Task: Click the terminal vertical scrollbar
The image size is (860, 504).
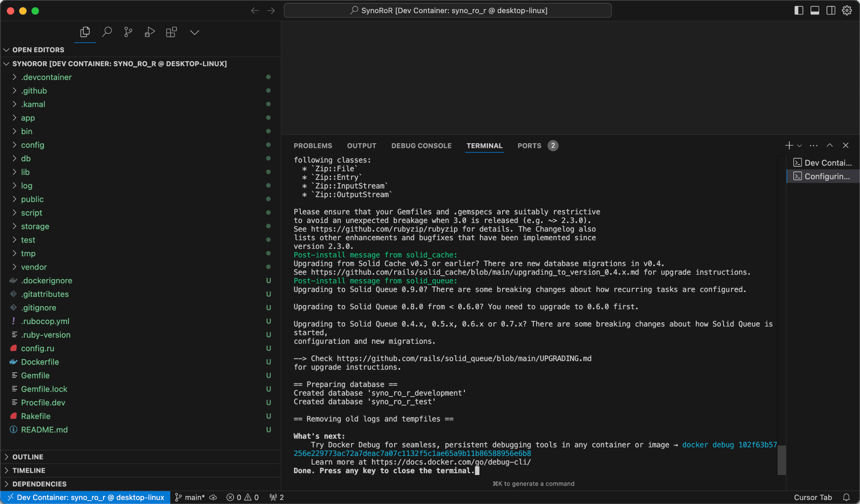Action: pos(782,460)
